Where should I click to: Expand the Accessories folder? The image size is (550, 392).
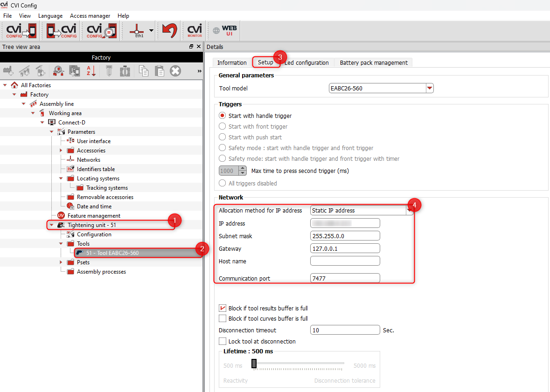61,151
